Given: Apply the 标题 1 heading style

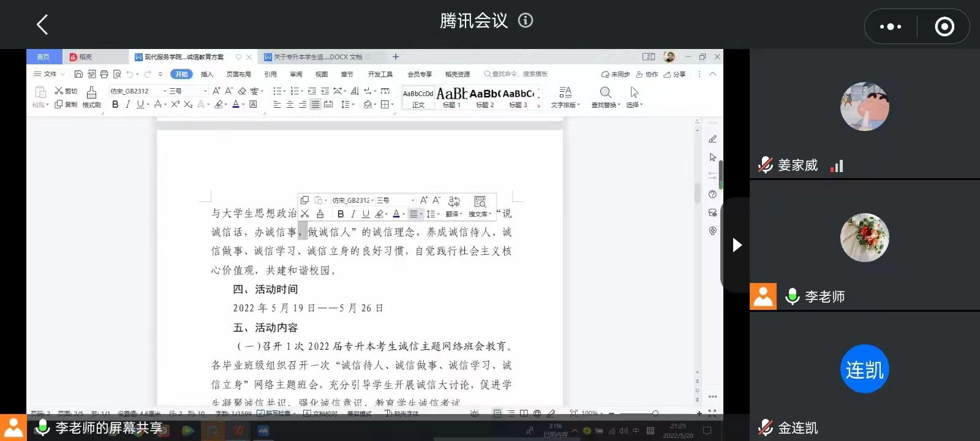Looking at the screenshot, I should click(452, 97).
